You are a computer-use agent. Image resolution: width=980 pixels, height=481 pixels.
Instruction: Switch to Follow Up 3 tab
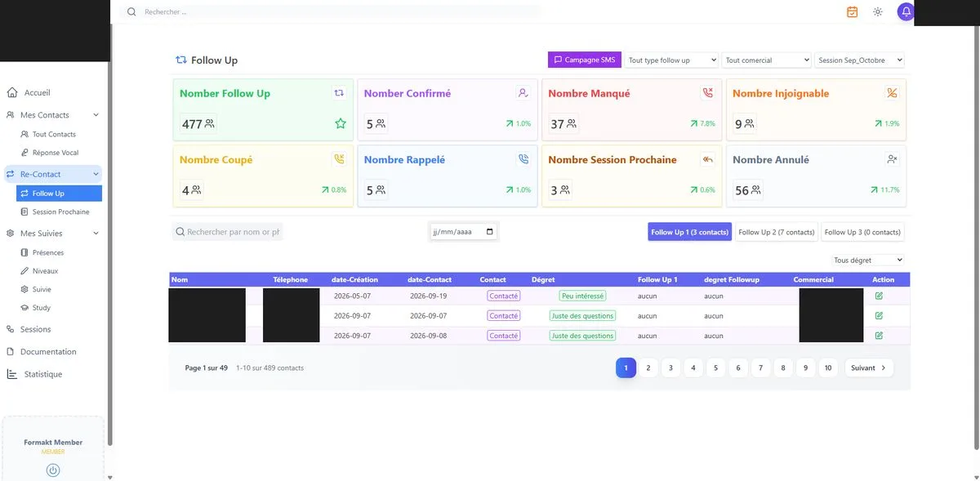pos(862,232)
